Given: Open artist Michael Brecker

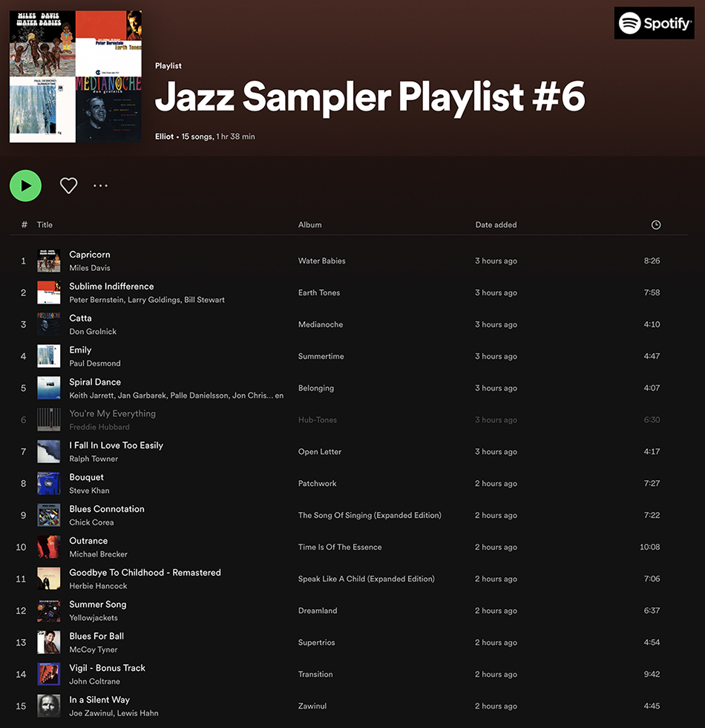Looking at the screenshot, I should [x=98, y=554].
